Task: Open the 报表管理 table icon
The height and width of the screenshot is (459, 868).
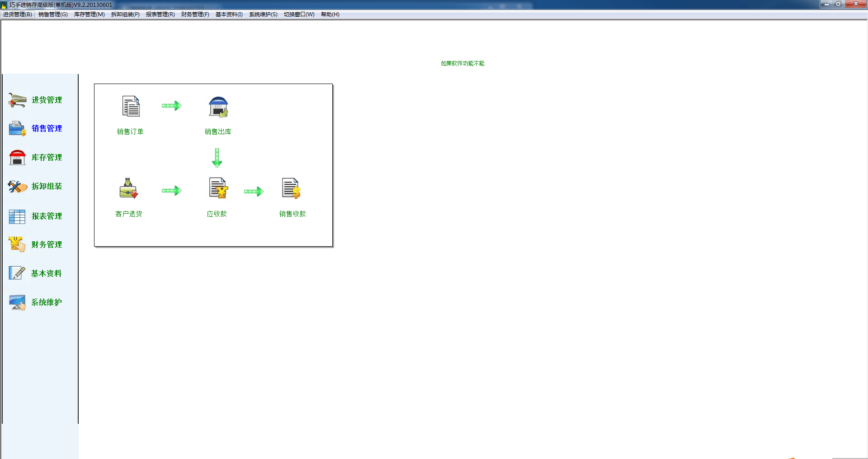Action: pos(17,216)
